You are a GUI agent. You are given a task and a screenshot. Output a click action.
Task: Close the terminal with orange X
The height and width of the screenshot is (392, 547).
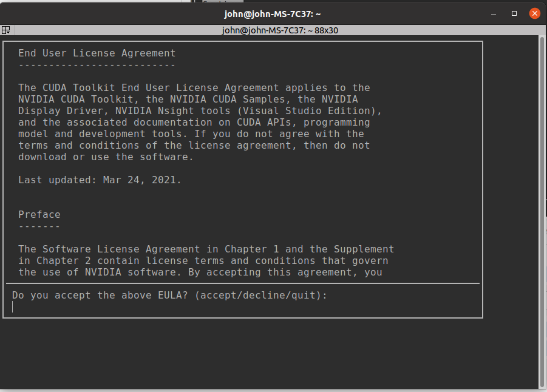pyautogui.click(x=534, y=13)
